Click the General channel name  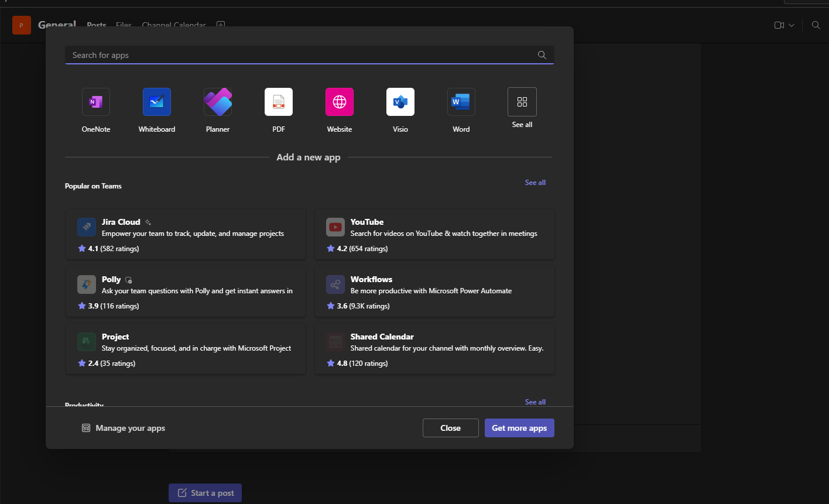pos(57,25)
